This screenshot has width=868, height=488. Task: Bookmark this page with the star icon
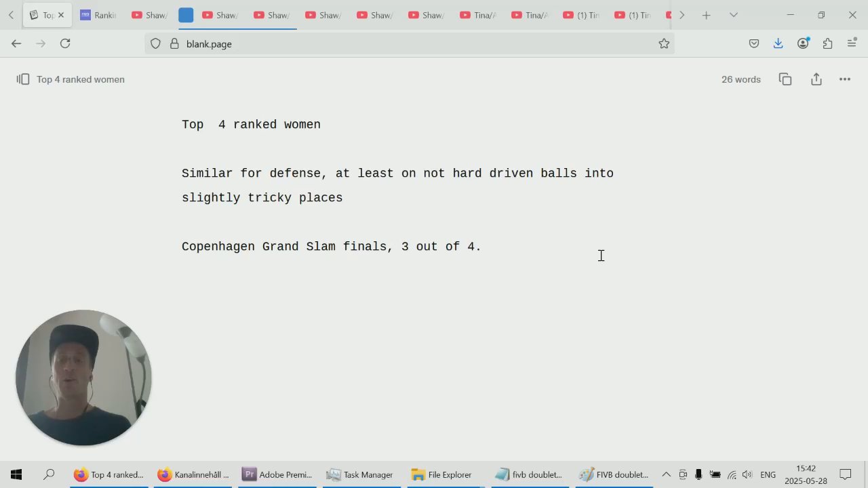pyautogui.click(x=664, y=43)
